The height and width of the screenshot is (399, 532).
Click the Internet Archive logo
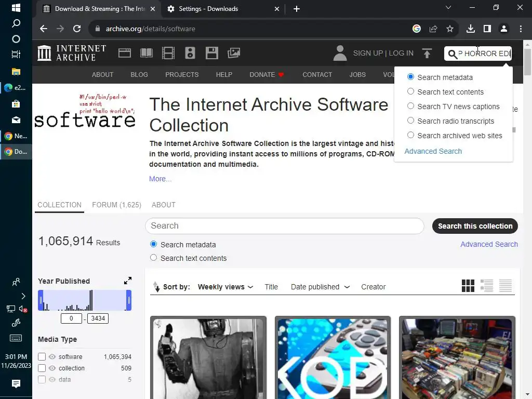(72, 53)
